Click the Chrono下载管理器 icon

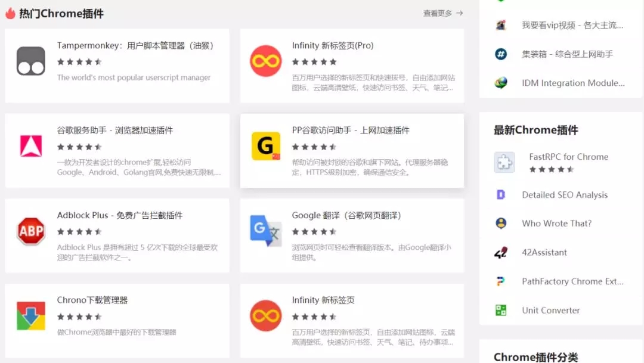click(31, 316)
